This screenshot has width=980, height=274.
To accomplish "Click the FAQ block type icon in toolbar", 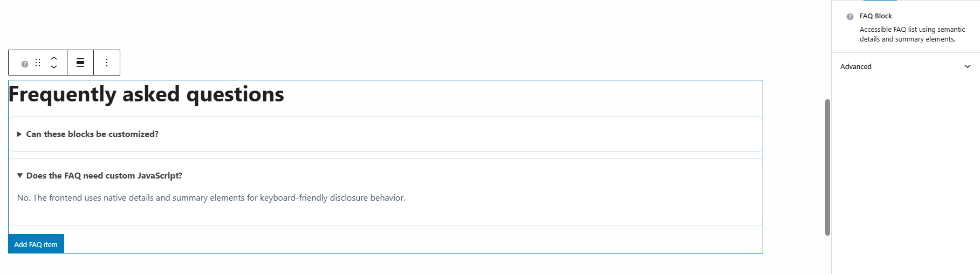I will 25,64.
